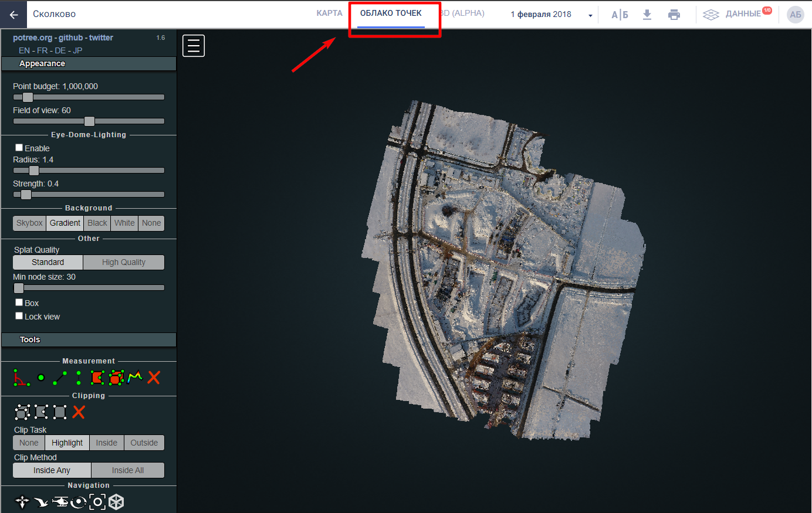This screenshot has height=513, width=812.
Task: Pick the distance measurement tool
Action: pyautogui.click(x=59, y=378)
